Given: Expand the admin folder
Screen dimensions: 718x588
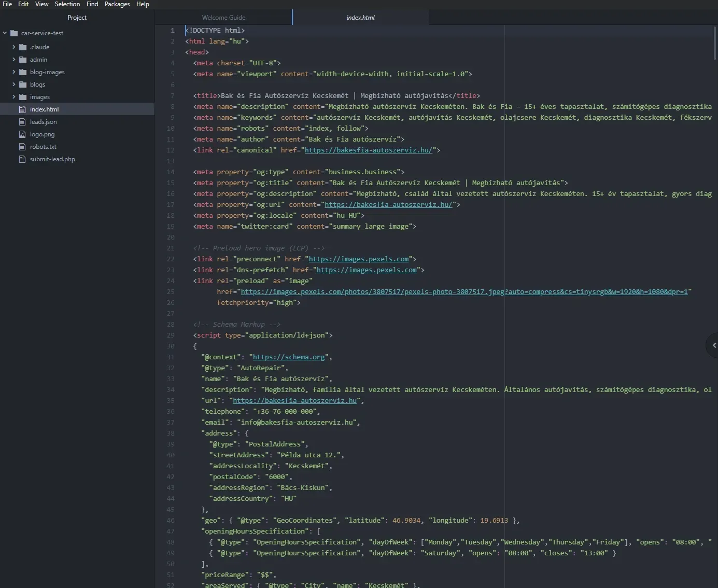Looking at the screenshot, I should (14, 60).
